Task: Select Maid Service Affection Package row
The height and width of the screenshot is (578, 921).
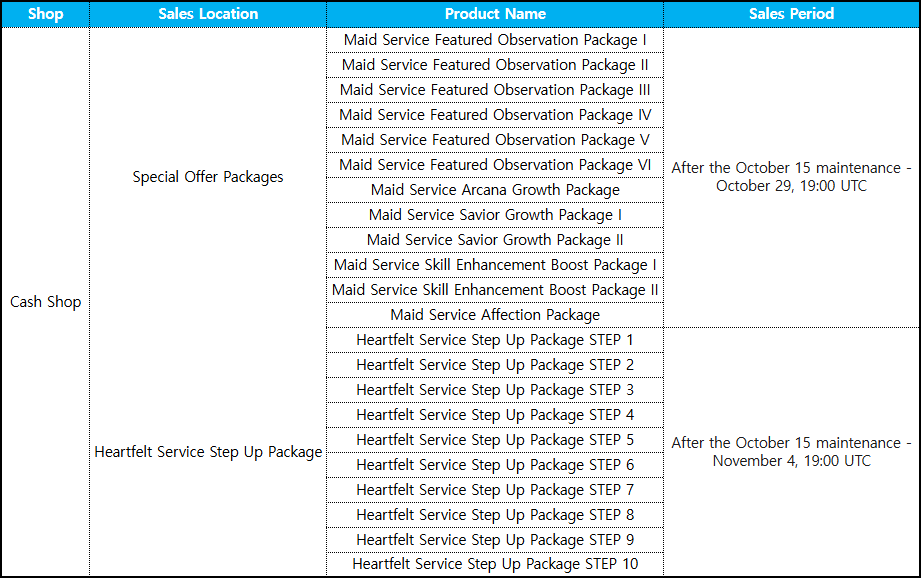Action: coord(495,315)
